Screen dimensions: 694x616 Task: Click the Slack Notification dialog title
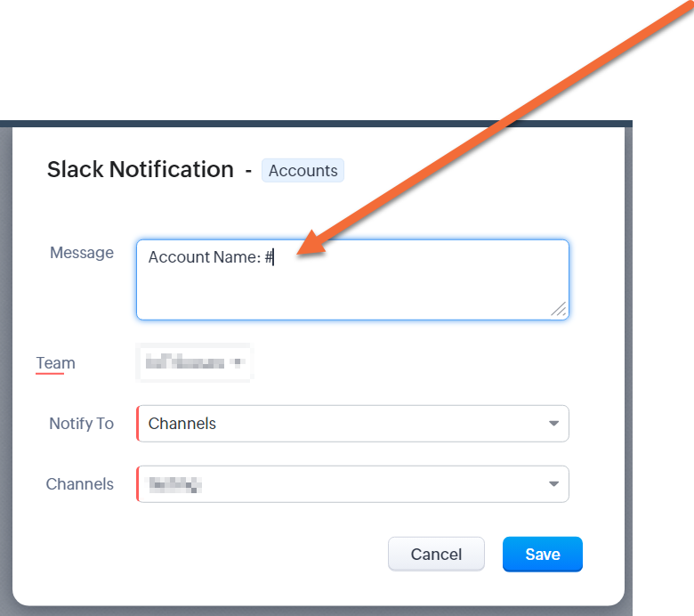[x=141, y=170]
